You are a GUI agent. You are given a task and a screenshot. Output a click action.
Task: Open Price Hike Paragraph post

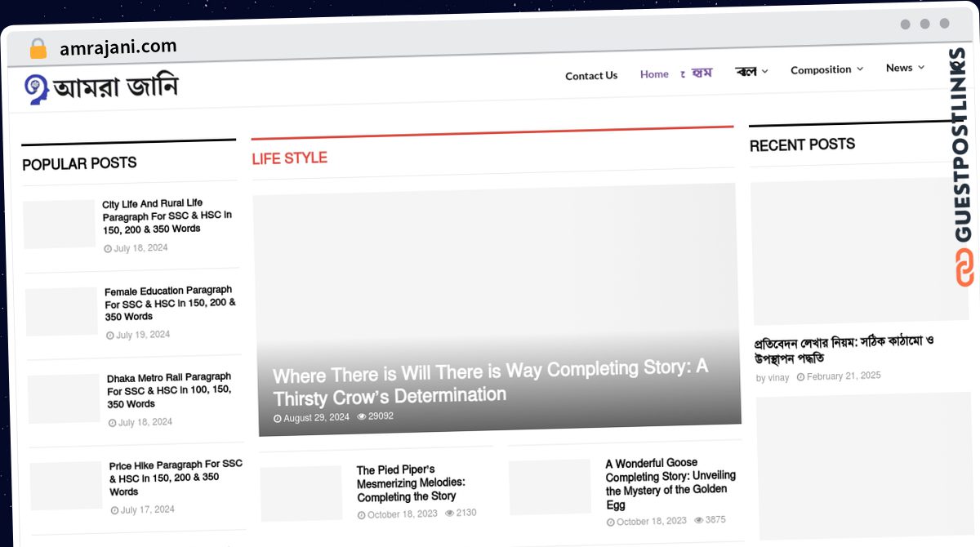coord(176,478)
